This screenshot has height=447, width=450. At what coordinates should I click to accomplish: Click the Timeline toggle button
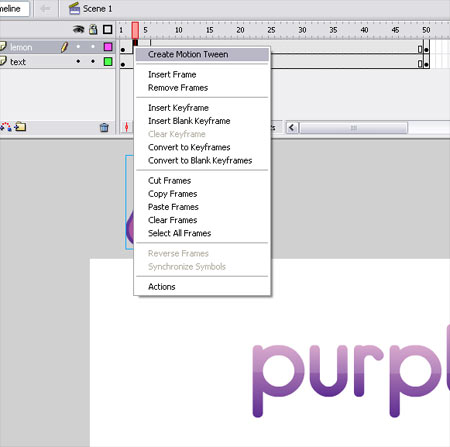tap(13, 9)
